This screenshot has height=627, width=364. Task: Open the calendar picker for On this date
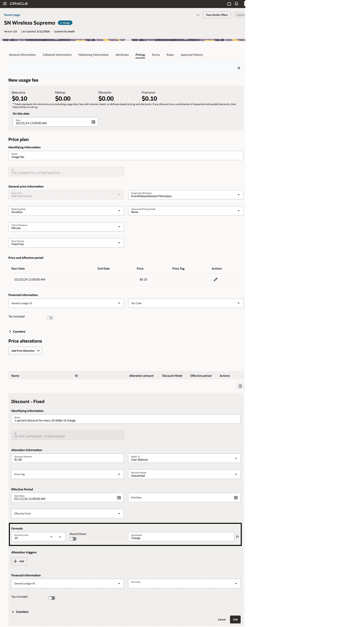coord(93,122)
